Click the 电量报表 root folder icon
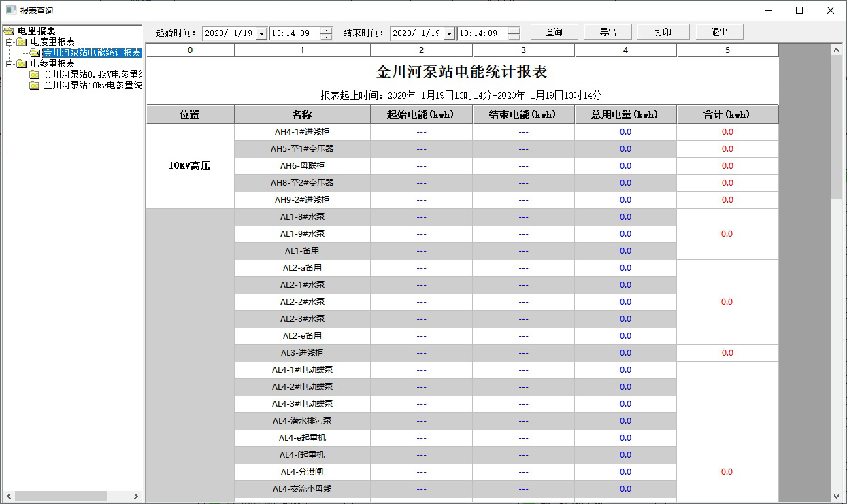The image size is (847, 504). tap(9, 31)
